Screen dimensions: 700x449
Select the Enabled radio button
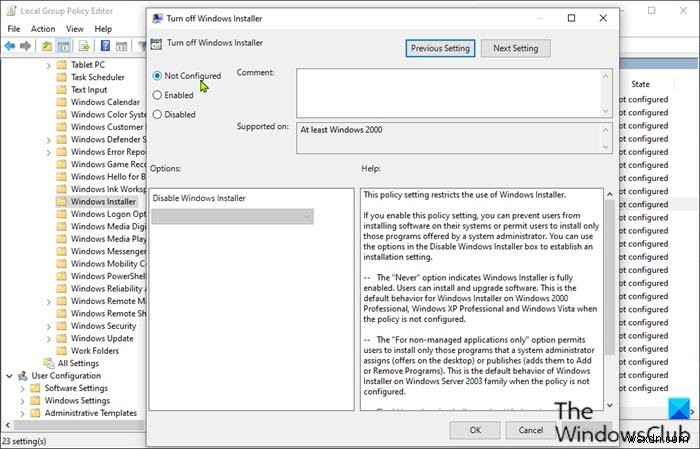coord(157,95)
